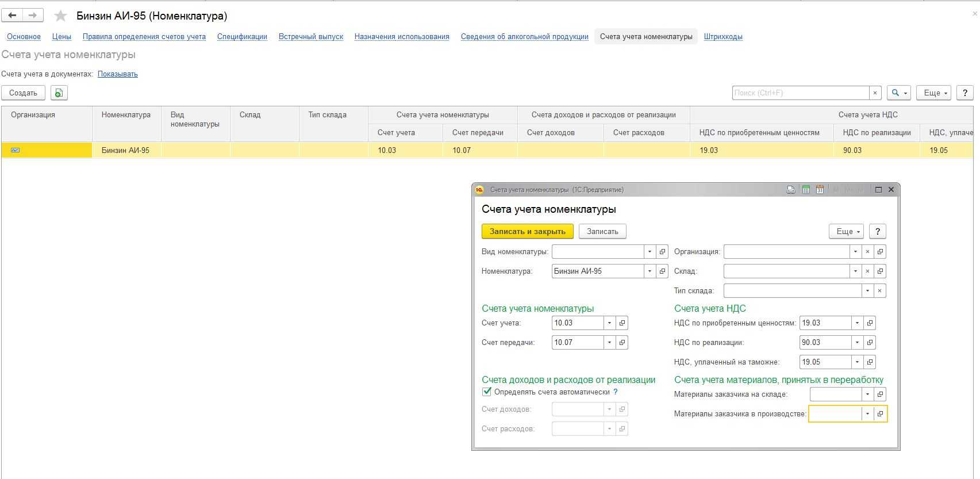Open Счет учета linked item icon
This screenshot has width=980, height=479.
pyautogui.click(x=622, y=323)
